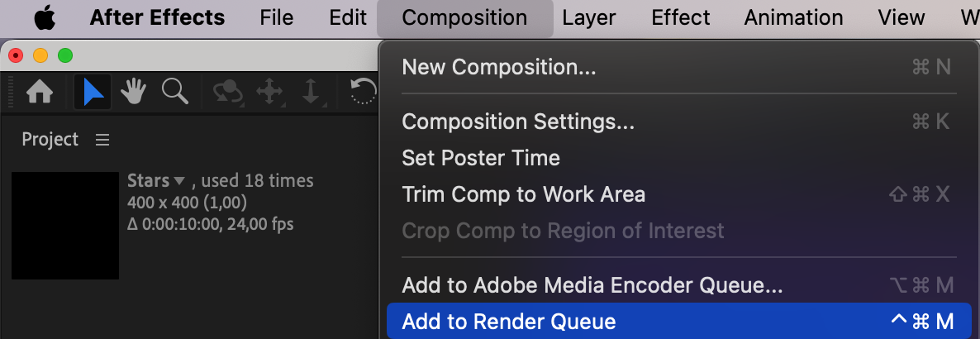Select the Selection arrow tool
The width and height of the screenshot is (980, 339).
[x=93, y=93]
